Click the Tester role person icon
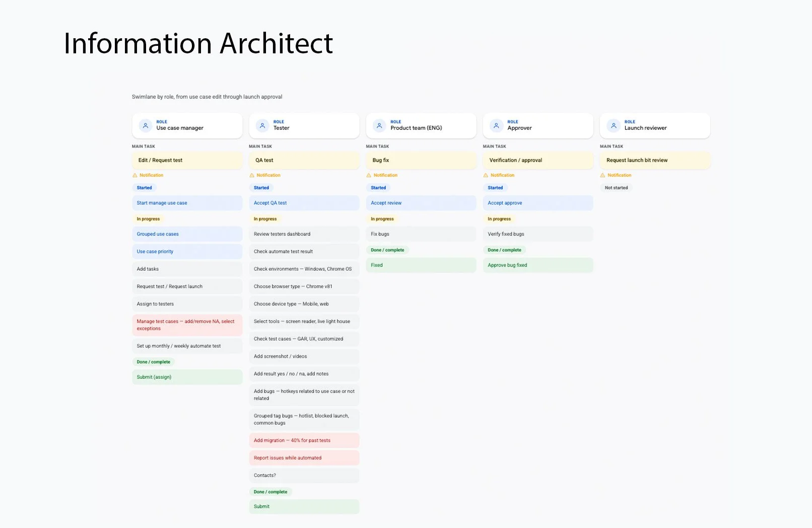The height and width of the screenshot is (528, 812). 262,126
